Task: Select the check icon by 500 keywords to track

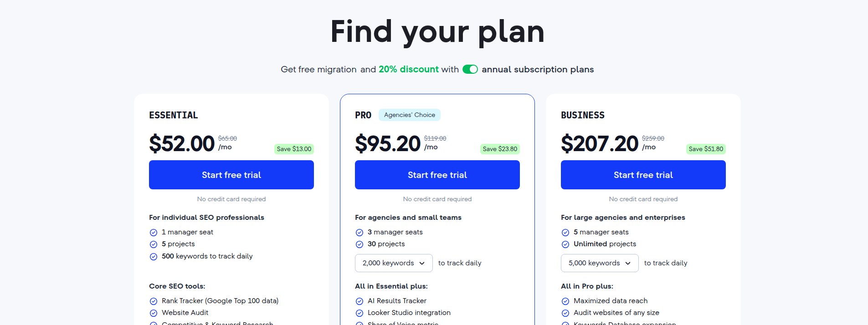Action: tap(154, 256)
